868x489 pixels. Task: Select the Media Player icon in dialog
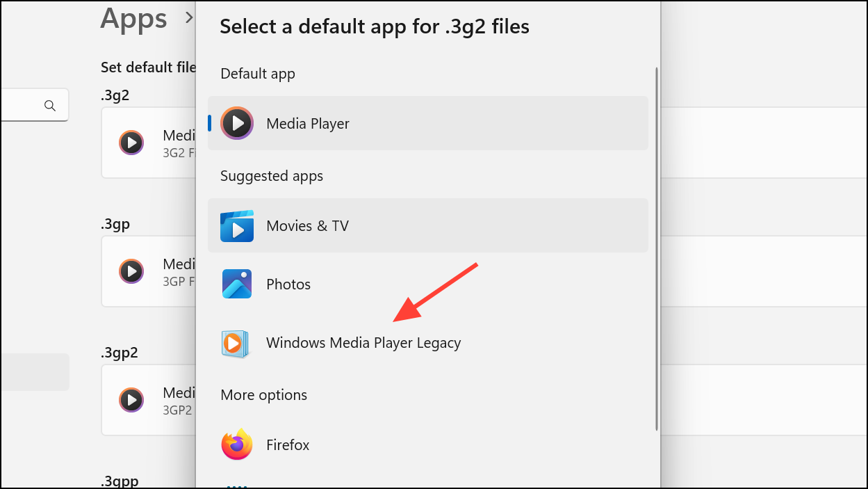[237, 123]
